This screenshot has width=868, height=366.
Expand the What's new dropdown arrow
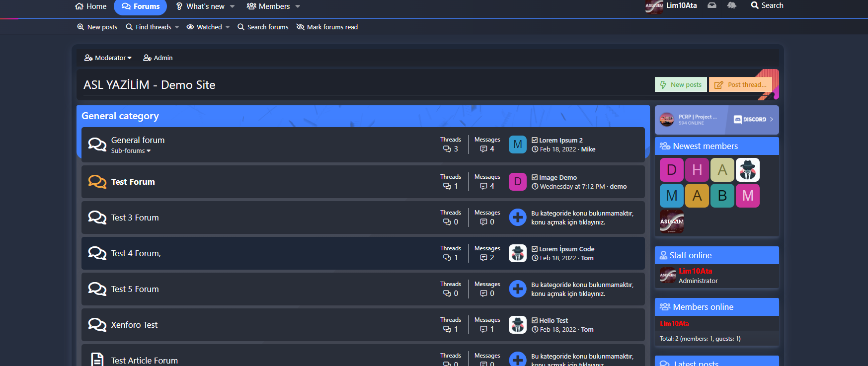(x=232, y=6)
